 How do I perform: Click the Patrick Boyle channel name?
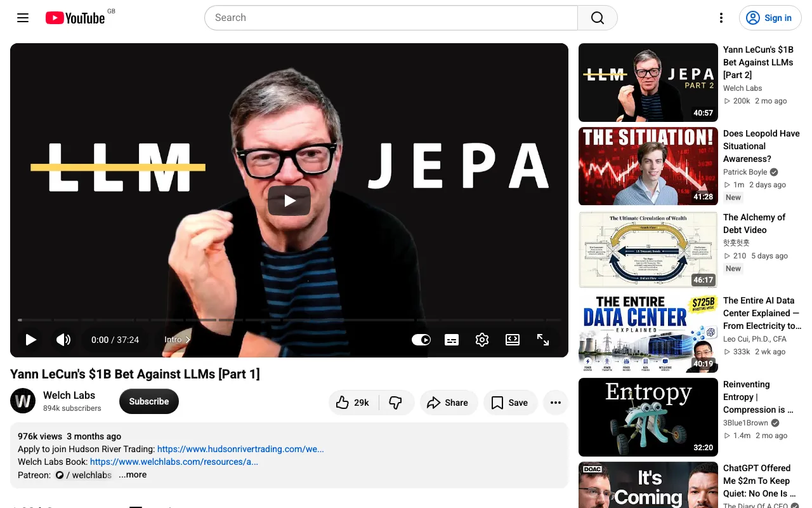pos(745,172)
